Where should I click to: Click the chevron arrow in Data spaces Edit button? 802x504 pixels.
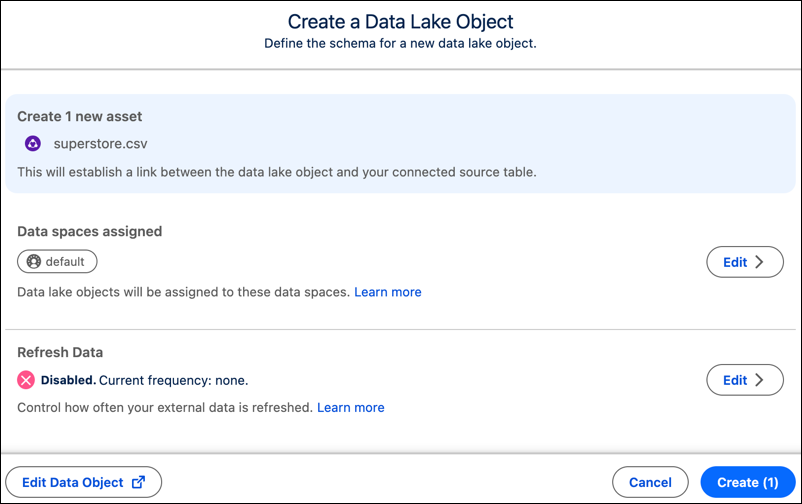pyautogui.click(x=760, y=262)
